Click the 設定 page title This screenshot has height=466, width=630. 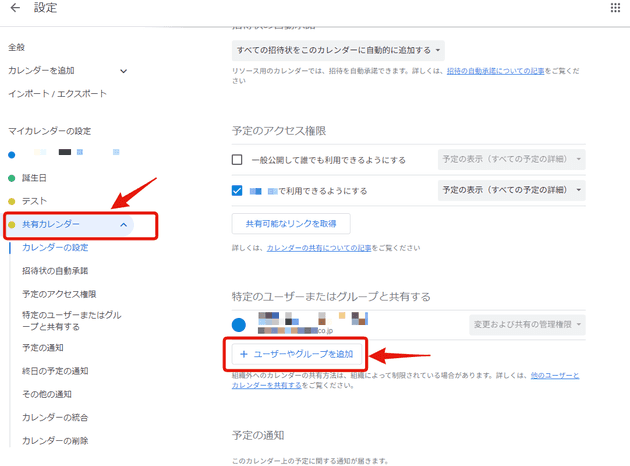(45, 8)
